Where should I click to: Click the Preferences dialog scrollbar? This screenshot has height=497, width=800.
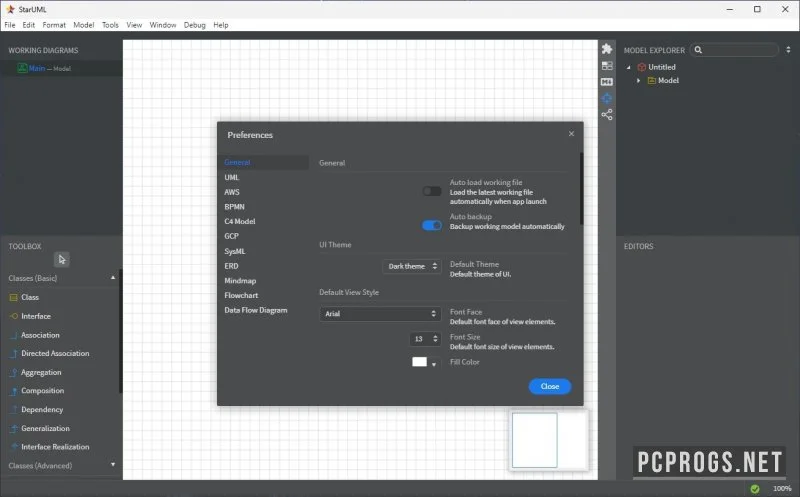tap(581, 189)
